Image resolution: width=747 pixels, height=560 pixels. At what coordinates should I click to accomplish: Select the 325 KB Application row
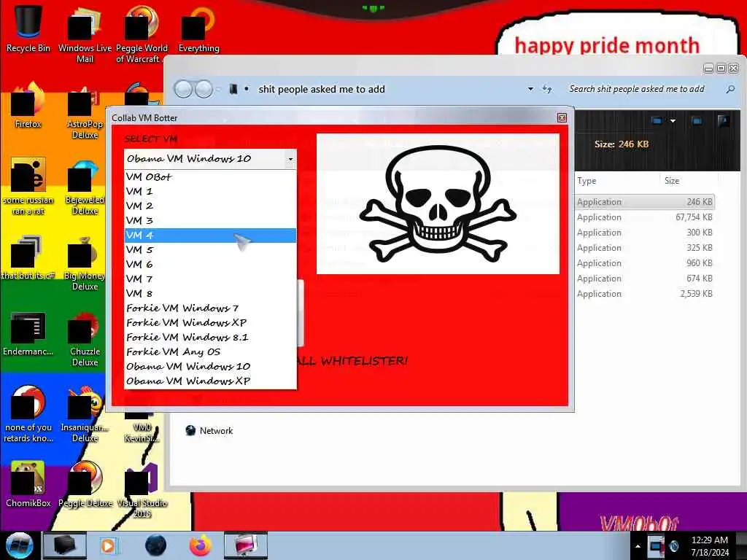coord(645,248)
